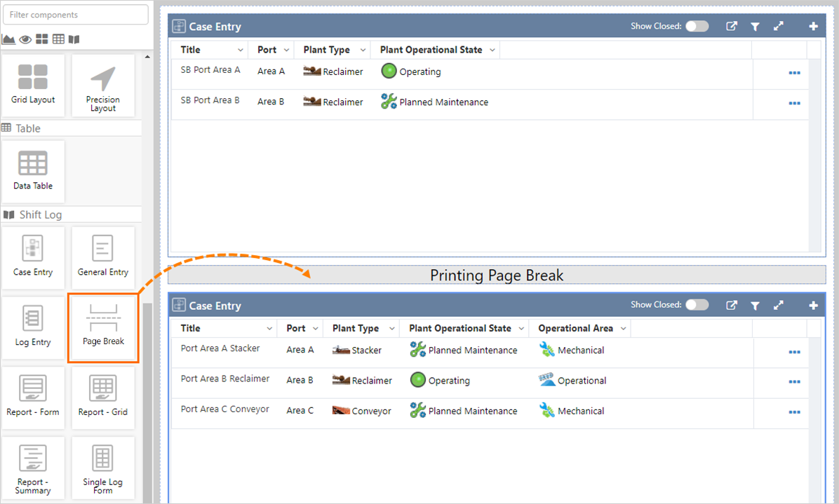Open more options for SB Port Area A
The width and height of the screenshot is (839, 504).
point(794,73)
